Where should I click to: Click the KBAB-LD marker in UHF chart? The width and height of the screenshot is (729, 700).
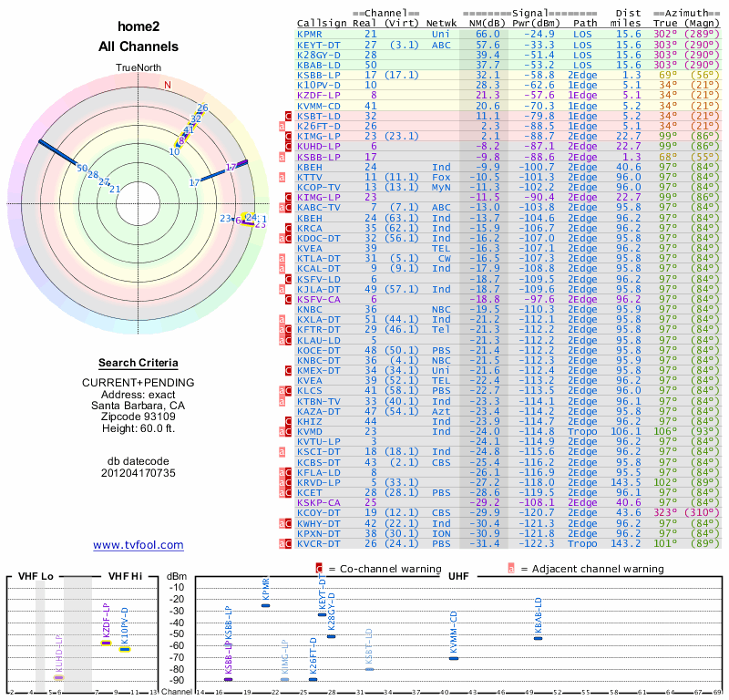tap(538, 638)
